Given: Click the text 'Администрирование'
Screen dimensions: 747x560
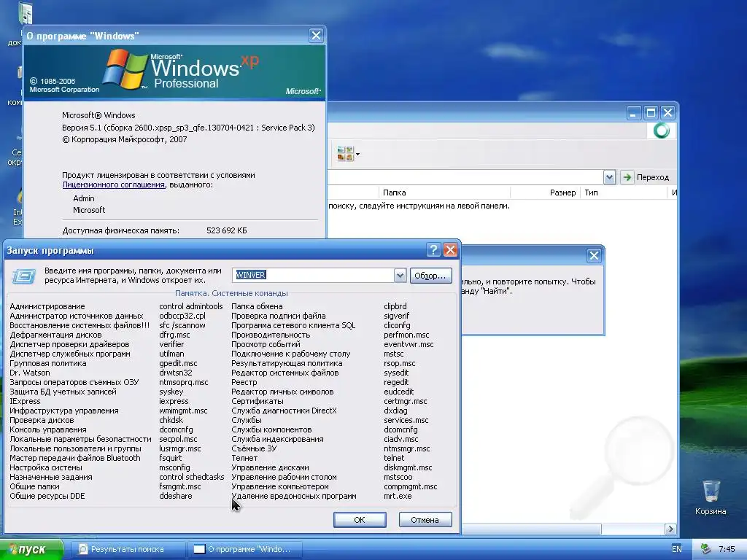Looking at the screenshot, I should click(47, 306).
